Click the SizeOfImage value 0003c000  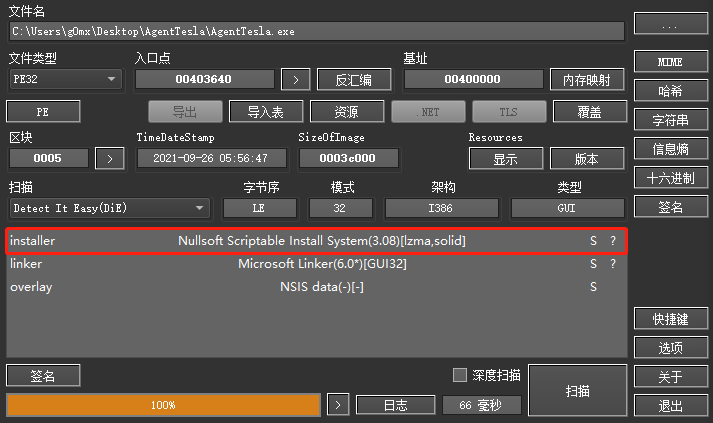click(348, 158)
